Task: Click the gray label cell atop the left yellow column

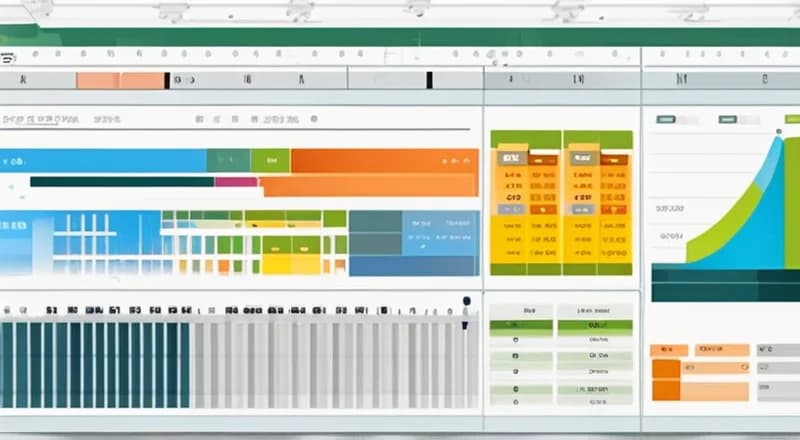Action: [x=512, y=158]
